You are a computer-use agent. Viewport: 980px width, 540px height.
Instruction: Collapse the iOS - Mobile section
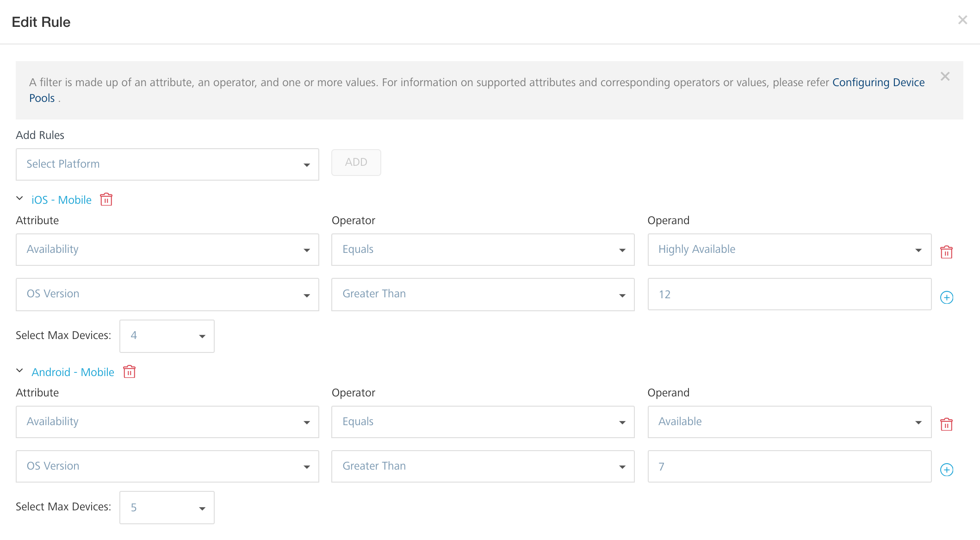tap(19, 198)
